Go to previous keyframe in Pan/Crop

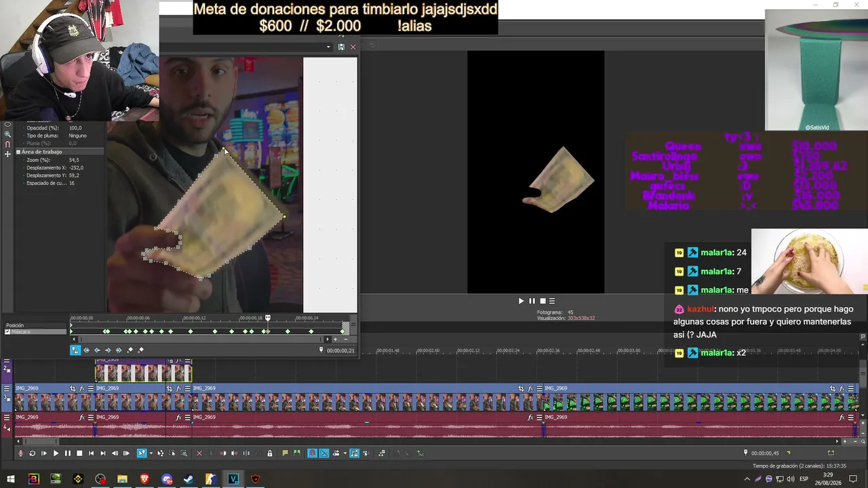click(x=97, y=350)
